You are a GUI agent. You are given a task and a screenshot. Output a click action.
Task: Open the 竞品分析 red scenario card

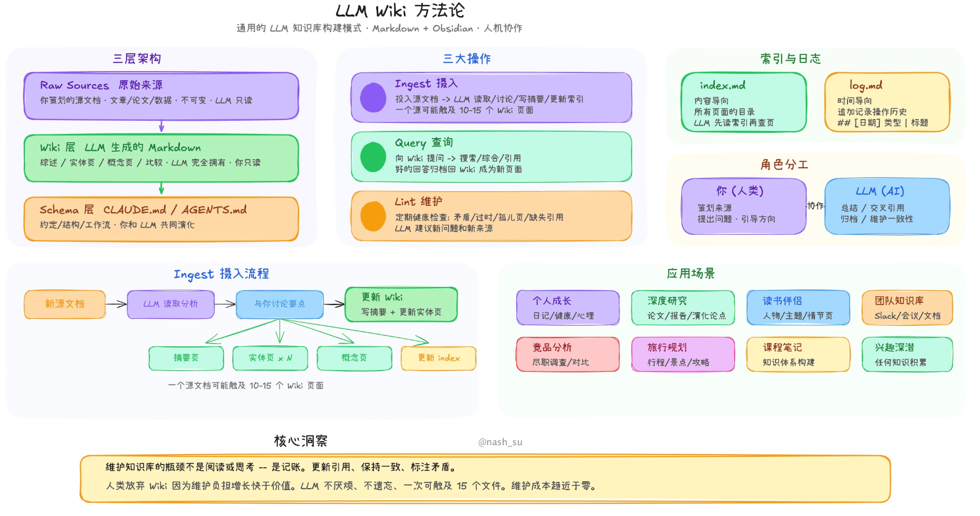pyautogui.click(x=568, y=354)
